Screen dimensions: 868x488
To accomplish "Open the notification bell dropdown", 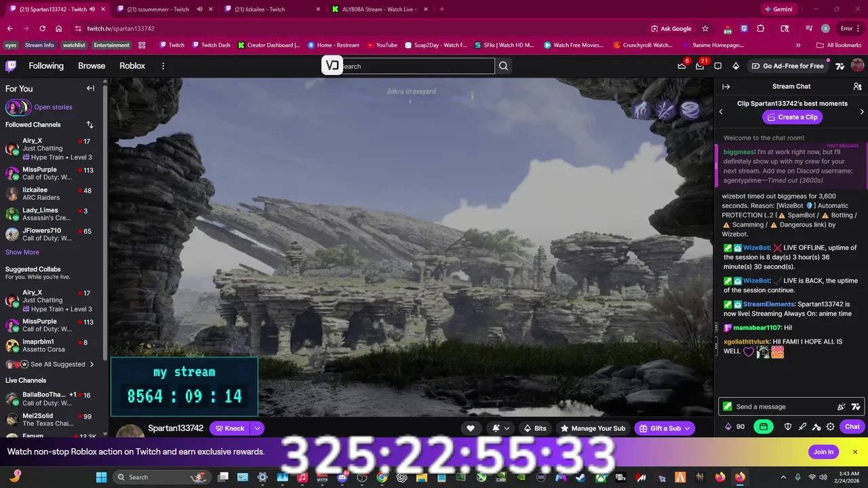I will point(500,428).
